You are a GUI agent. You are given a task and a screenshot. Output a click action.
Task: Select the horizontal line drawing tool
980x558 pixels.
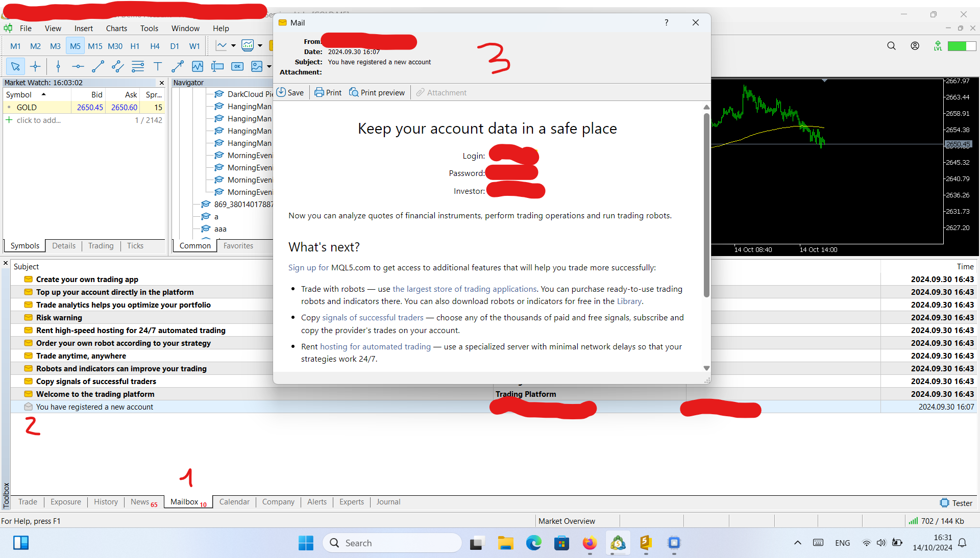[x=78, y=66]
